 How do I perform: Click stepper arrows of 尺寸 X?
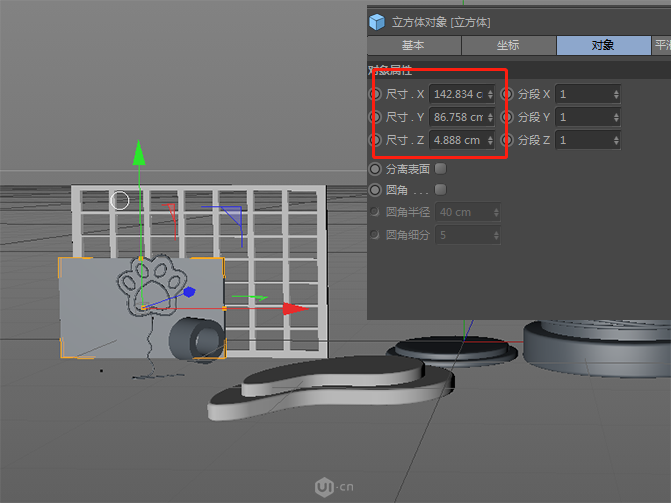(490, 94)
